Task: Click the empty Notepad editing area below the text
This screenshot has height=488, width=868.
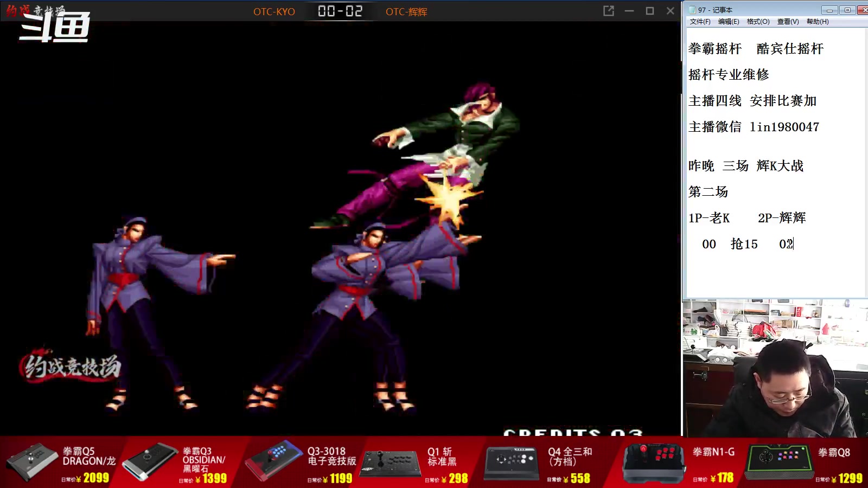Action: click(775, 275)
